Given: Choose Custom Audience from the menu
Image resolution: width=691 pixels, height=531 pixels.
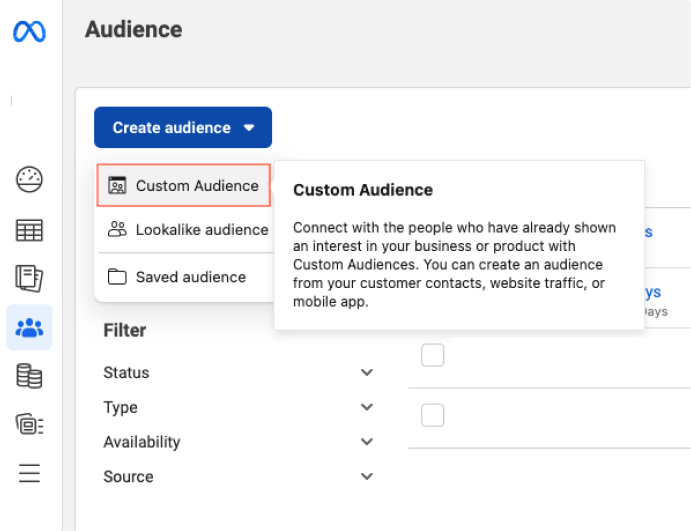Looking at the screenshot, I should click(x=196, y=186).
